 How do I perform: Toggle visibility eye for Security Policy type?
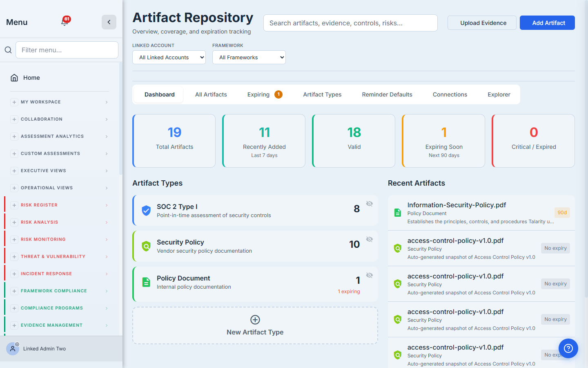(370, 239)
